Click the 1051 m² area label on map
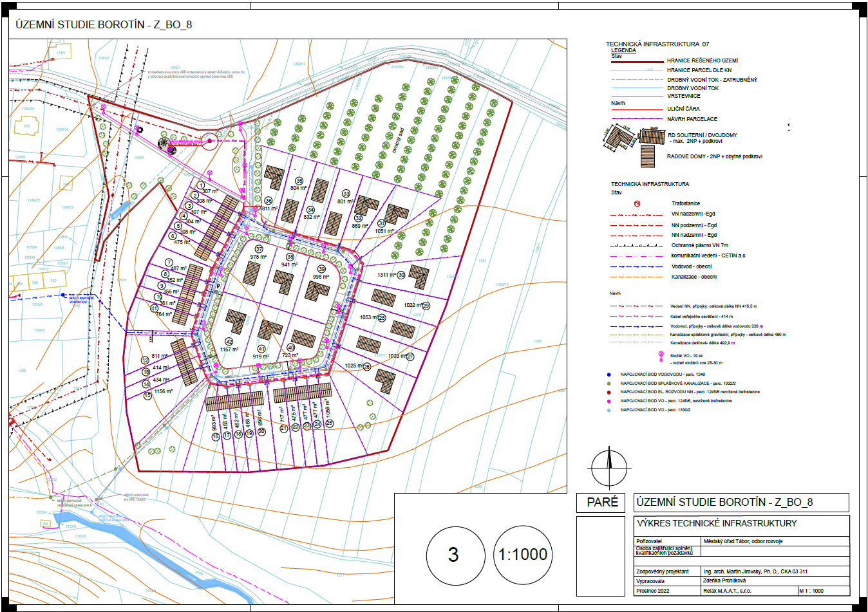This screenshot has width=868, height=612. point(384,231)
